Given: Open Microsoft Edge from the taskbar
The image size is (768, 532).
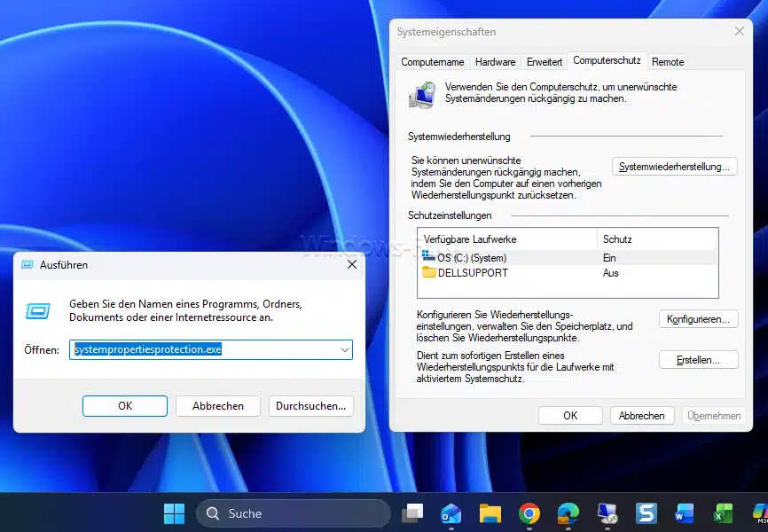Looking at the screenshot, I should click(x=568, y=513).
